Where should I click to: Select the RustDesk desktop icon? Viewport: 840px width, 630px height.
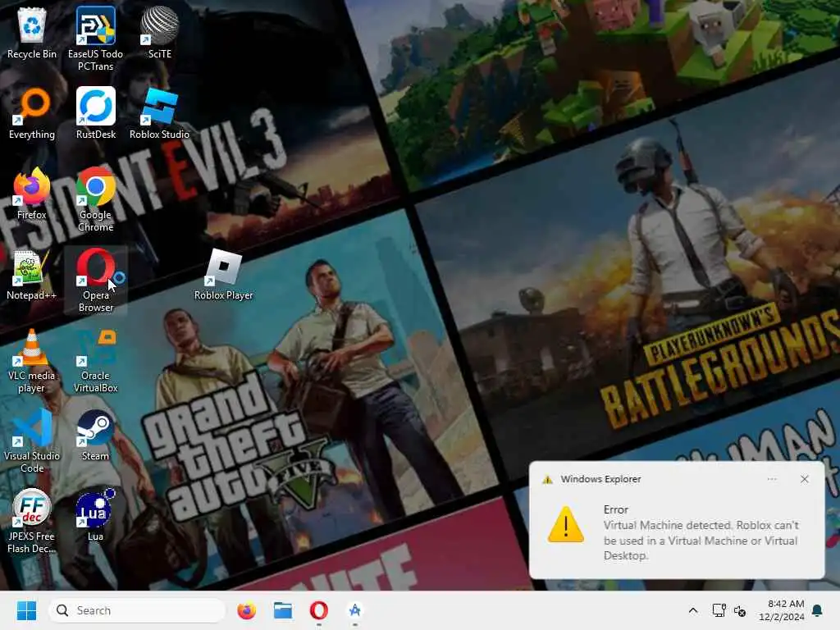(95, 115)
